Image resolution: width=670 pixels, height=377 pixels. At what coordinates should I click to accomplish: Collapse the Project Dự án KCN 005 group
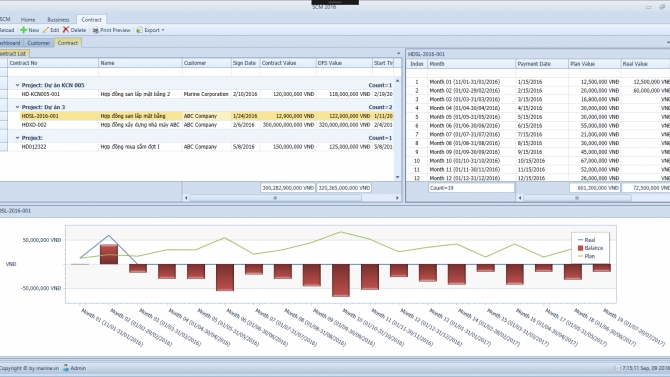18,85
